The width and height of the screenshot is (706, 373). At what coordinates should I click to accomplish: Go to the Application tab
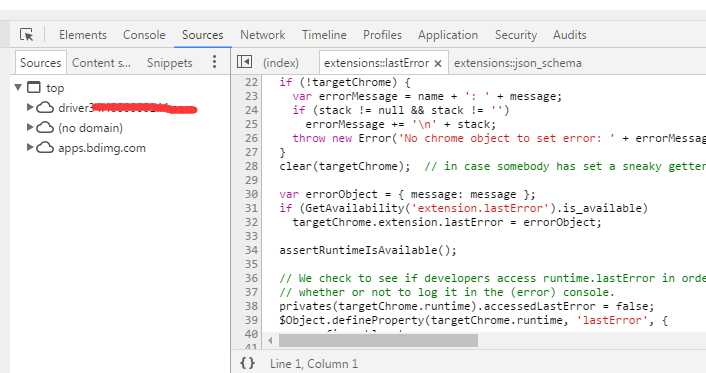448,35
